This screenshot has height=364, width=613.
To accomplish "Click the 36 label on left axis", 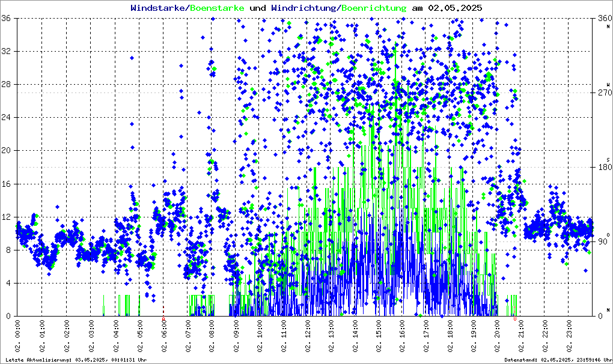I will pos(8,19).
